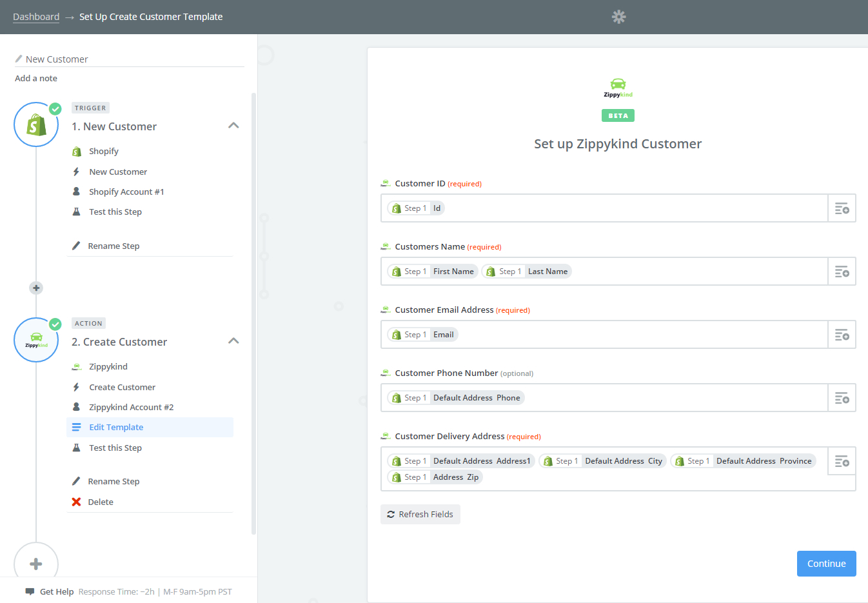This screenshot has height=603, width=868.
Task: Select the Default Address City token
Action: pos(602,461)
